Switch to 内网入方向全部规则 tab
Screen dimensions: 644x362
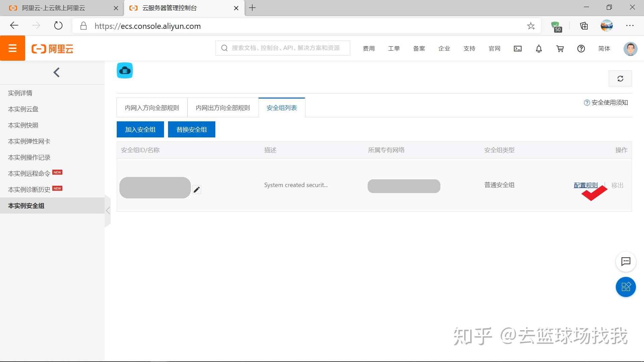pyautogui.click(x=152, y=108)
